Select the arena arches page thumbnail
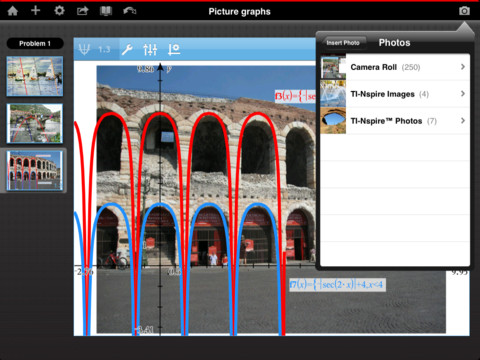Viewport: 480px width, 360px height. coord(35,170)
